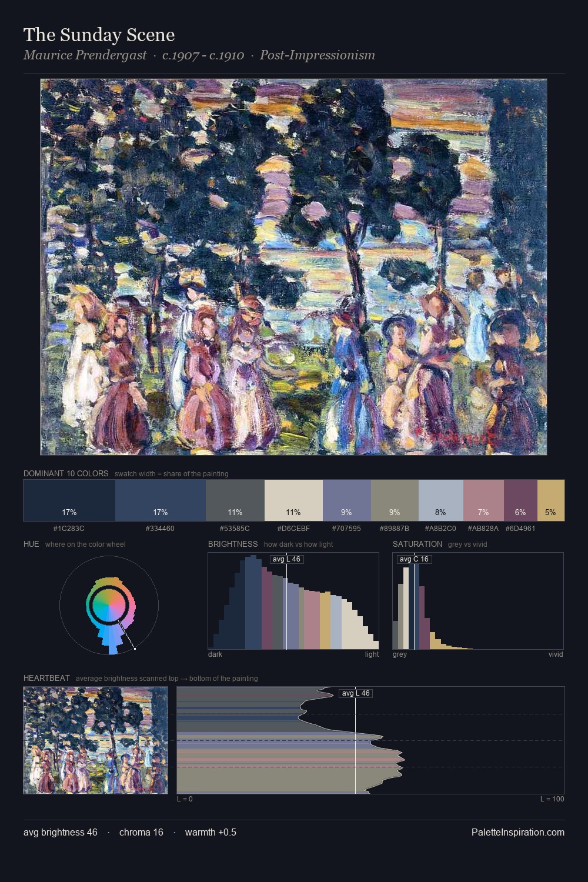The height and width of the screenshot is (882, 588).
Task: Click the date c.1907 - c.1910
Action: (203, 55)
